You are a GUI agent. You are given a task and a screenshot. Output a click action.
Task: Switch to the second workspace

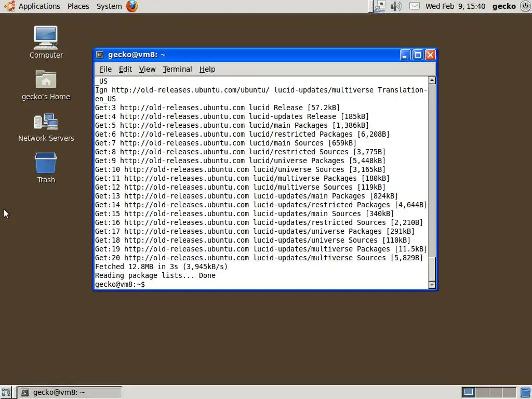click(x=482, y=392)
